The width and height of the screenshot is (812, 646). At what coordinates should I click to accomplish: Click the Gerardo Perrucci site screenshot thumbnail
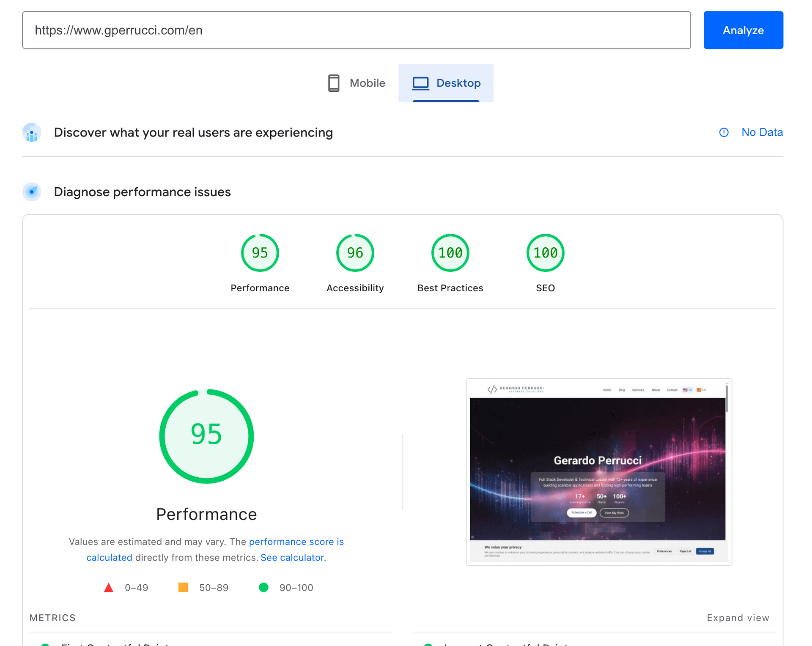[x=599, y=471]
